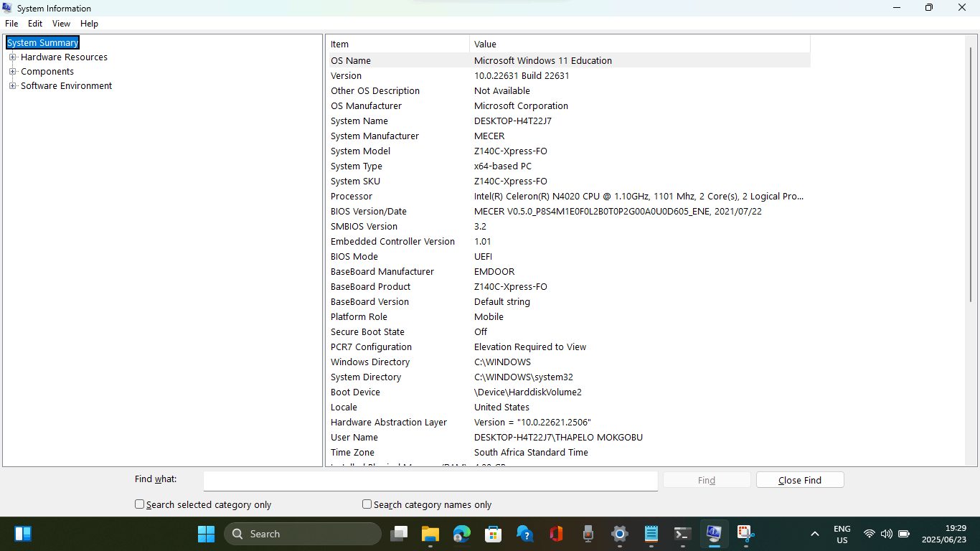The image size is (980, 551).
Task: Open the System Information taskbar icon
Action: click(x=714, y=534)
